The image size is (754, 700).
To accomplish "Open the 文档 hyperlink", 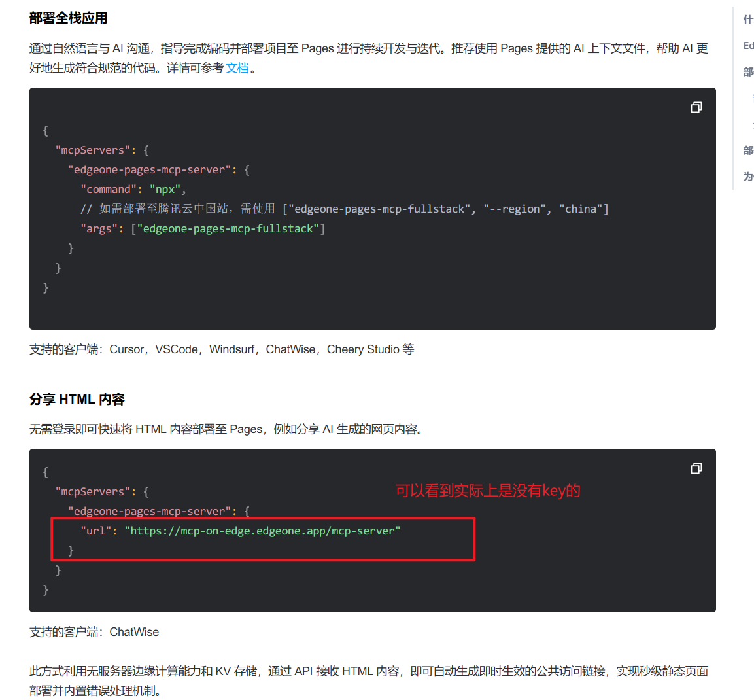I will 237,68.
